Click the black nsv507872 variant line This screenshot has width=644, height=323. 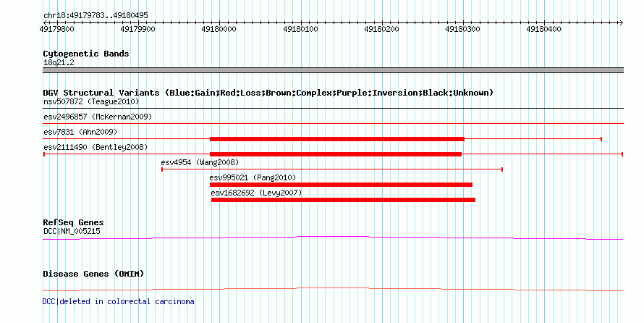point(333,108)
